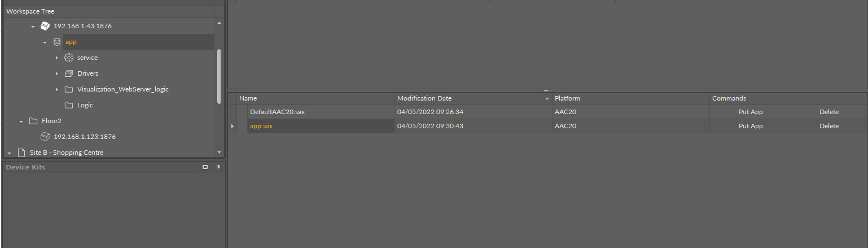Click the service gear icon

pos(69,58)
